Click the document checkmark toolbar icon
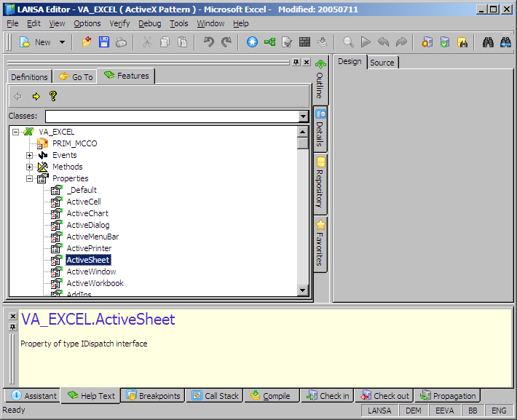Image resolution: width=517 pixels, height=420 pixels. click(287, 42)
